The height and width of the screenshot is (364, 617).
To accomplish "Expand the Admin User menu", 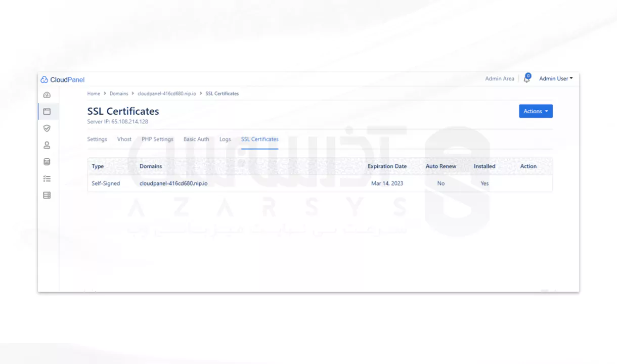I will coord(556,78).
